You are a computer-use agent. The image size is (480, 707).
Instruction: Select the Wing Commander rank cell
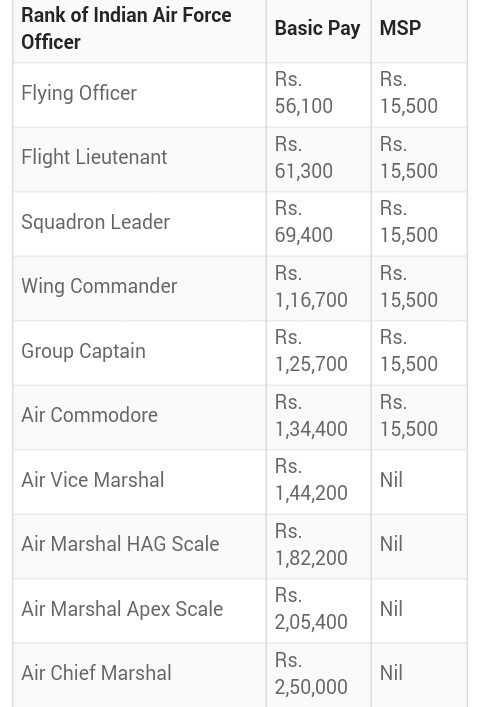[x=140, y=289]
